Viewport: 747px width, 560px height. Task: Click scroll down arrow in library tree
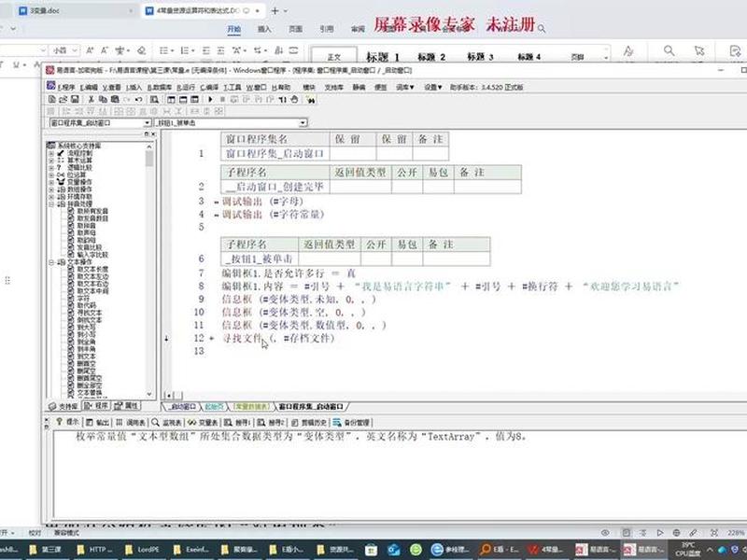coord(149,394)
